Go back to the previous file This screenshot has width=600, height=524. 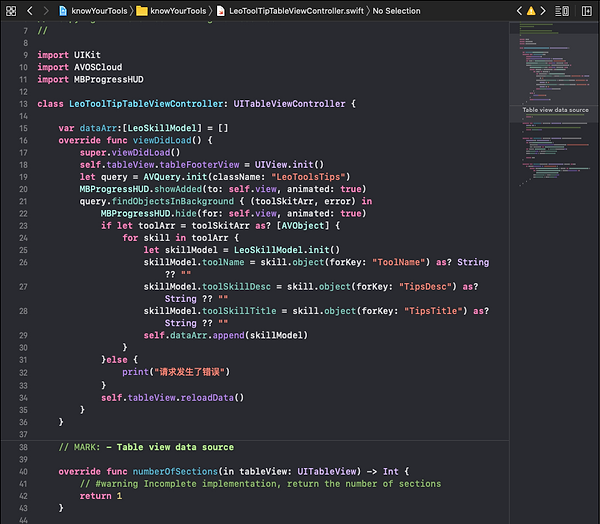30,11
